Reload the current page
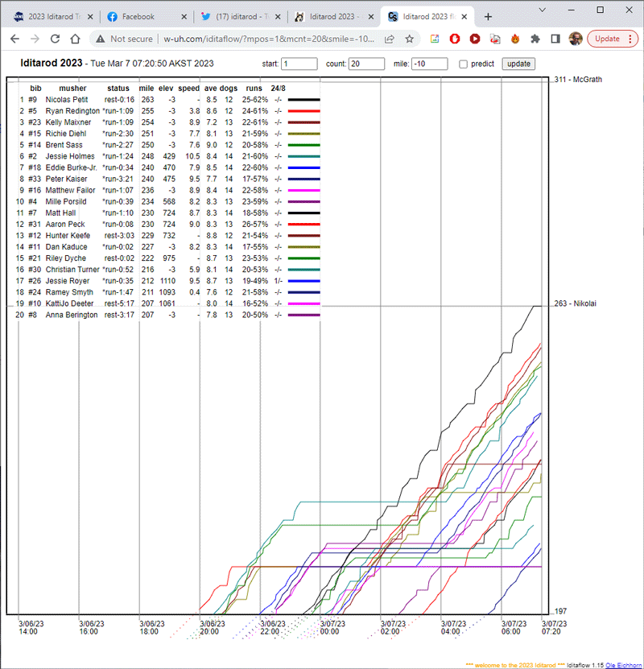Viewport: 644px width, 669px height. (55, 39)
